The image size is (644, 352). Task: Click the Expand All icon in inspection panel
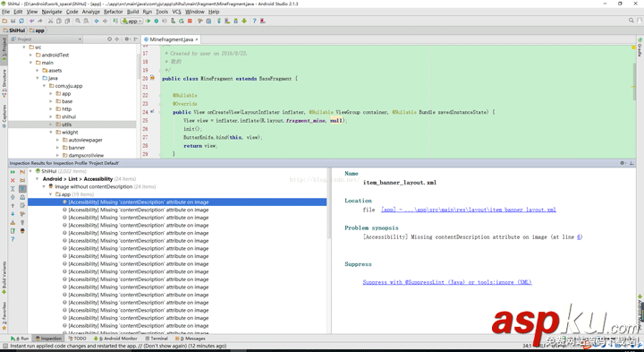pyautogui.click(x=13, y=189)
